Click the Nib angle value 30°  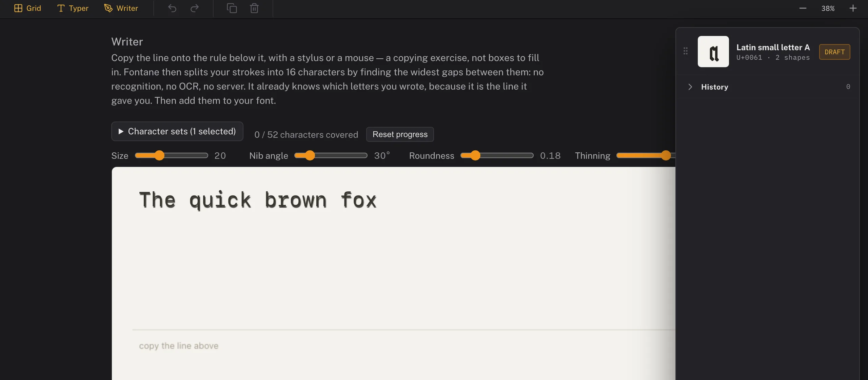coord(382,155)
